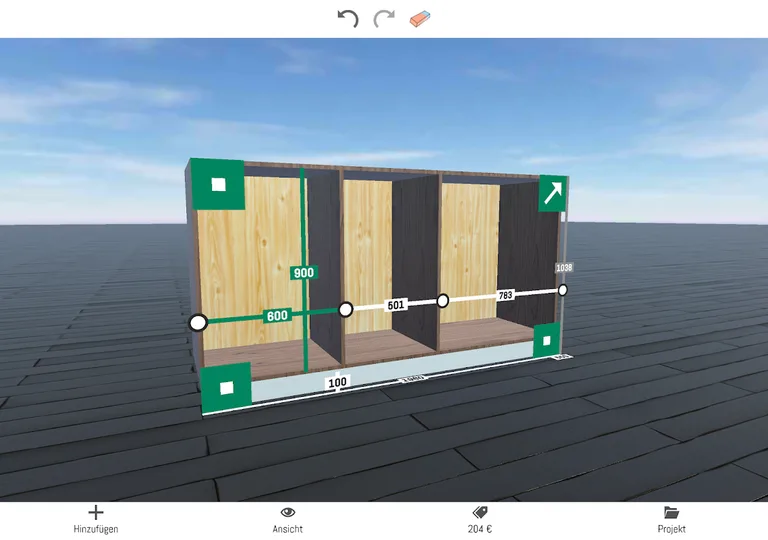Show the 204 € price details

[480, 520]
